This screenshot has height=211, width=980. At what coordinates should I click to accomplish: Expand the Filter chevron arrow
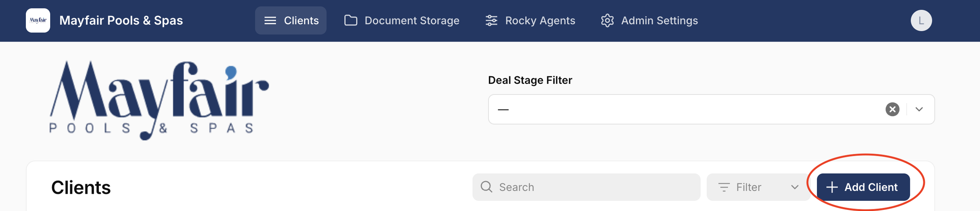click(795, 187)
